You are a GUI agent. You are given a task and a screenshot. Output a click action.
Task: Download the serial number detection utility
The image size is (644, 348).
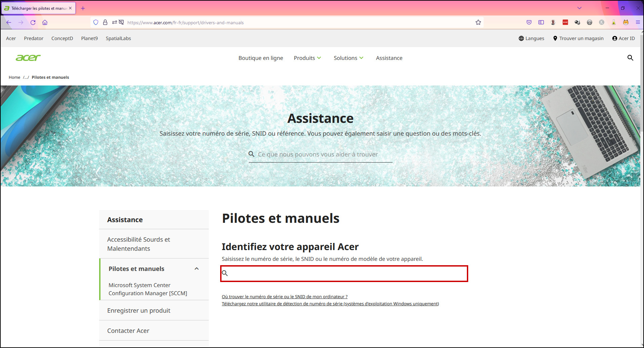(x=330, y=304)
